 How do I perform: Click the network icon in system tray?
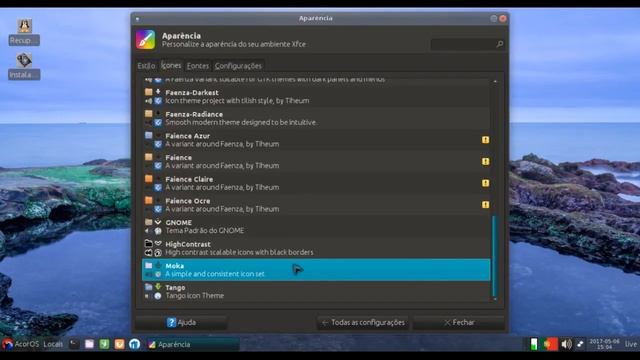pyautogui.click(x=580, y=344)
